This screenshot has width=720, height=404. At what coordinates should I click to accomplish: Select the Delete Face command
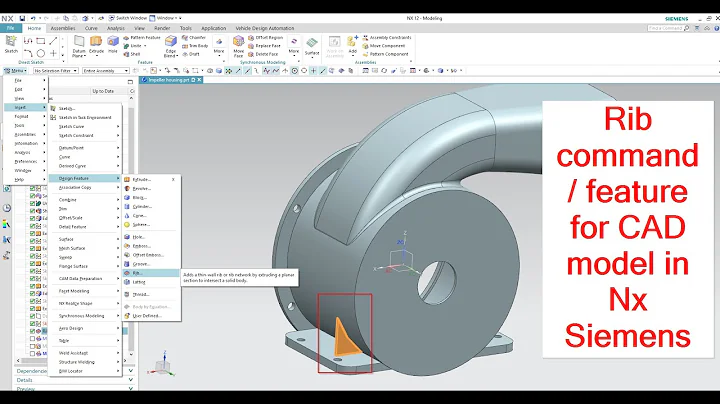pos(263,54)
